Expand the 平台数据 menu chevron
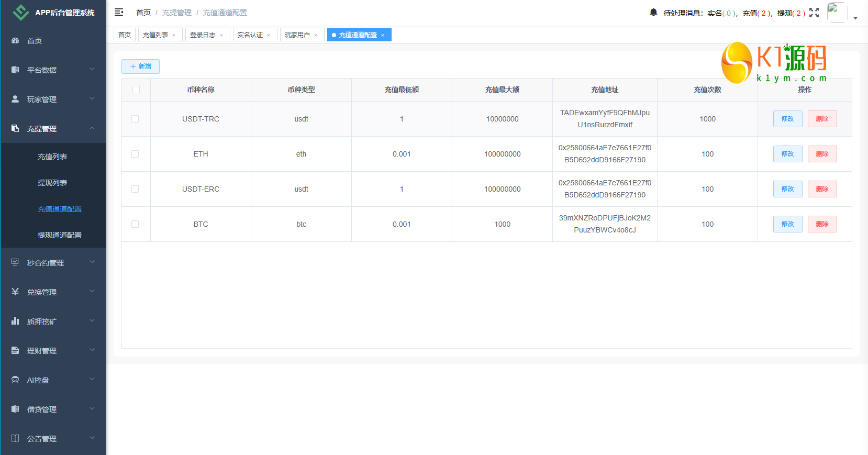This screenshot has width=868, height=455. (92, 69)
